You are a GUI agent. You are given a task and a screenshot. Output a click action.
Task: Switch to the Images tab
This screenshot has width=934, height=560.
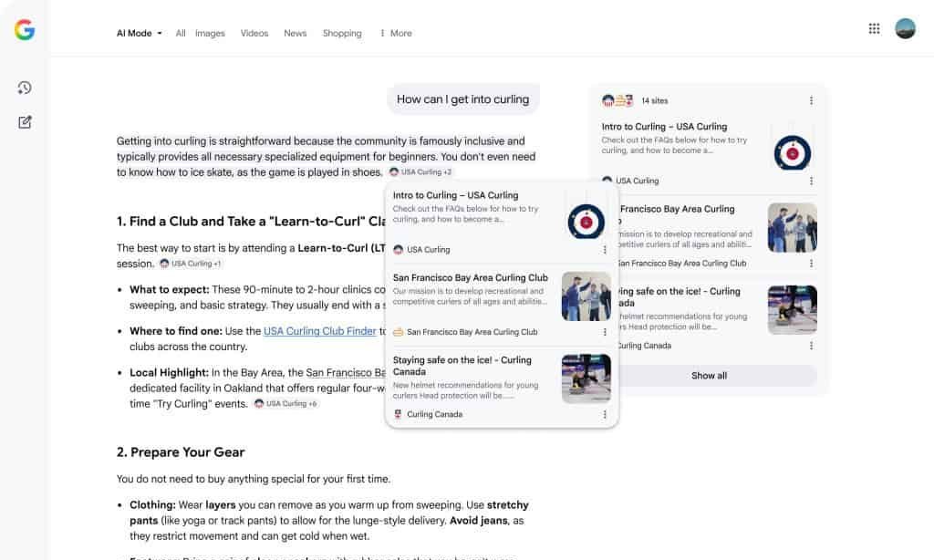210,34
